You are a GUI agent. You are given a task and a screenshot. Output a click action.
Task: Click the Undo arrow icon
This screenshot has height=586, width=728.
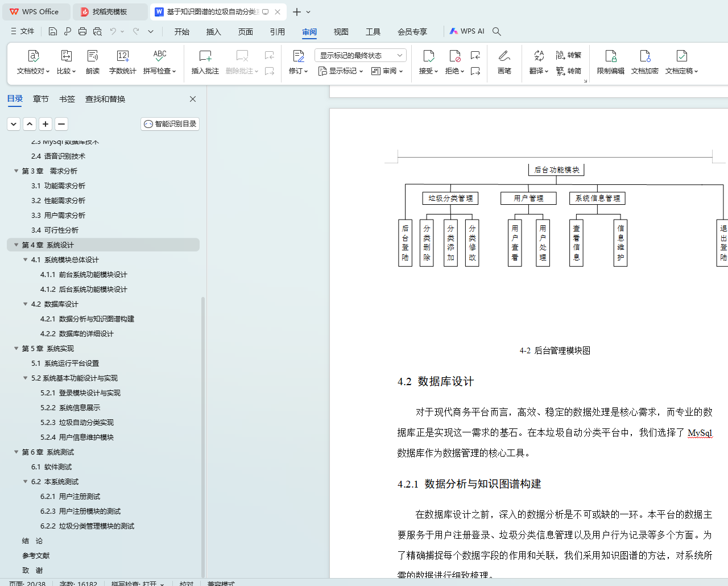[x=113, y=31]
